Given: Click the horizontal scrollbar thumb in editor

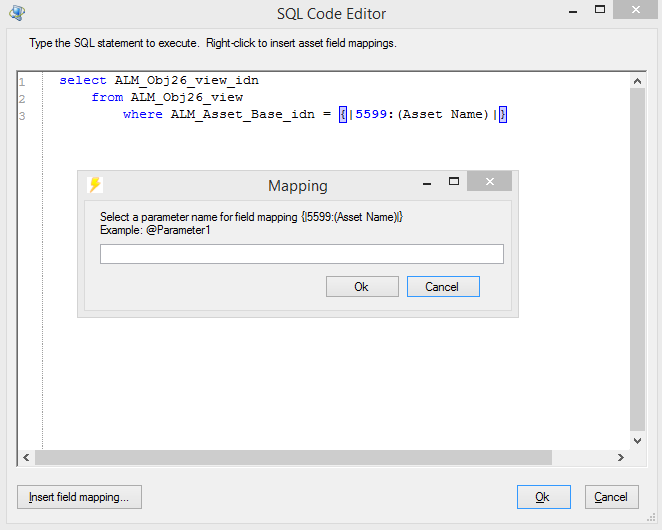Looking at the screenshot, I should [292, 457].
